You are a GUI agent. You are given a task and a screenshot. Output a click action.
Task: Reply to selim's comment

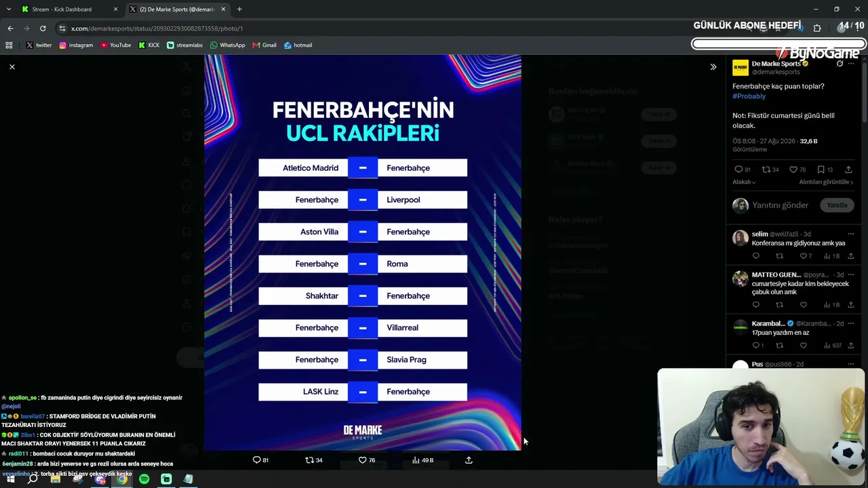coord(756,256)
